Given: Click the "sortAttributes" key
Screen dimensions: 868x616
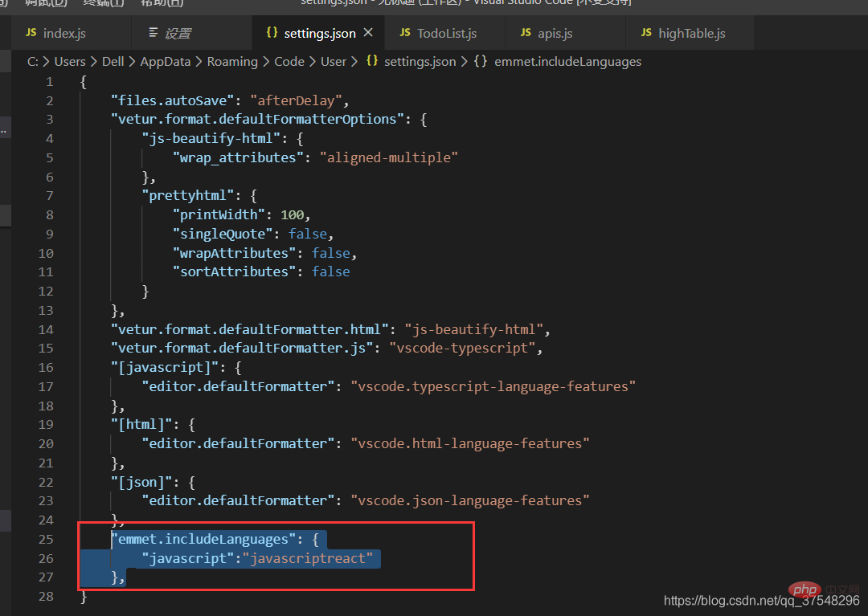Looking at the screenshot, I should click(235, 272).
